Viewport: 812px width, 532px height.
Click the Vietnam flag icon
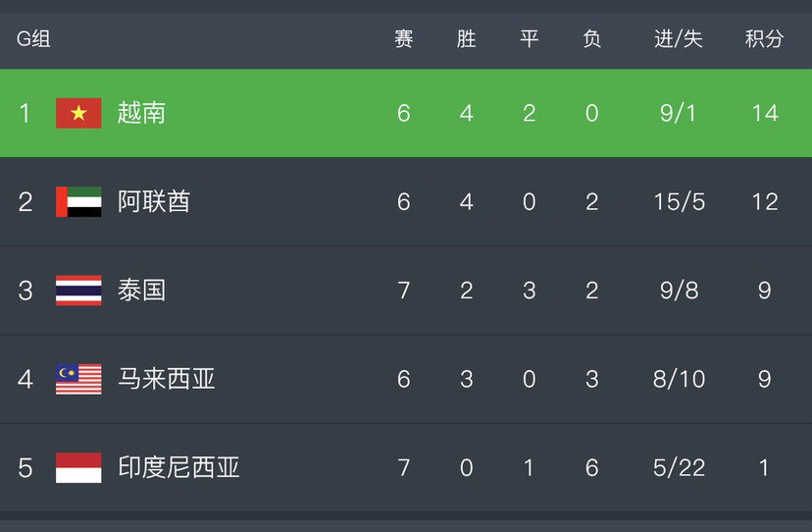pos(78,113)
